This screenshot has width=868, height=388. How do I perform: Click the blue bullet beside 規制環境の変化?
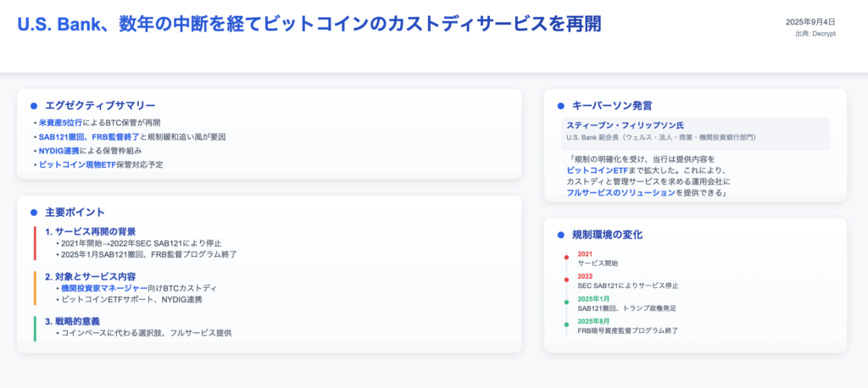point(560,236)
